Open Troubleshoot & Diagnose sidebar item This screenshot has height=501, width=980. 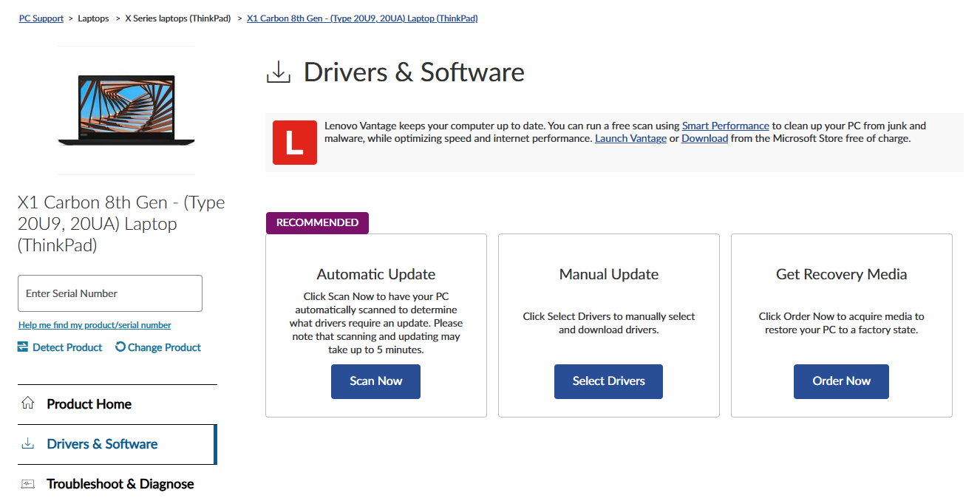coord(118,484)
